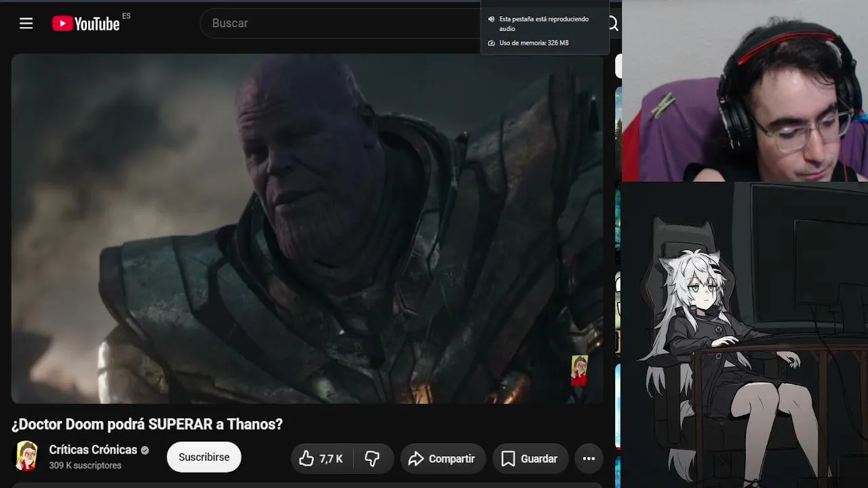Open the YouTube hamburger guide menu
The image size is (868, 488).
(26, 24)
